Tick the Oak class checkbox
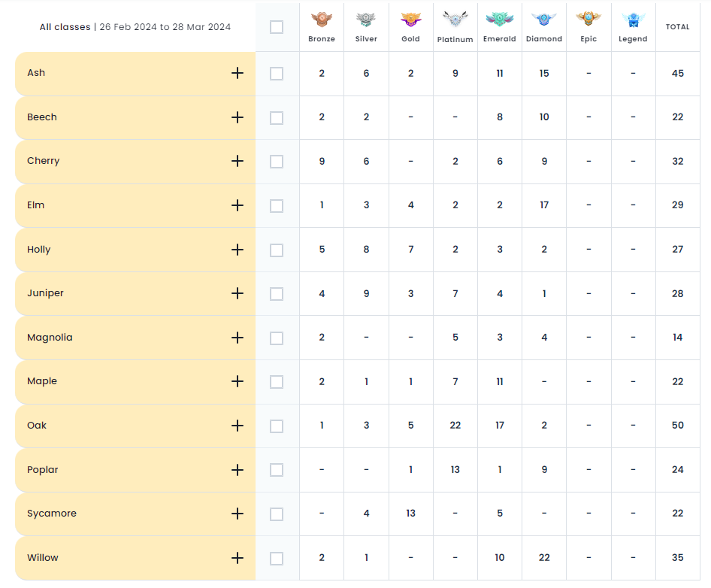 (x=277, y=426)
